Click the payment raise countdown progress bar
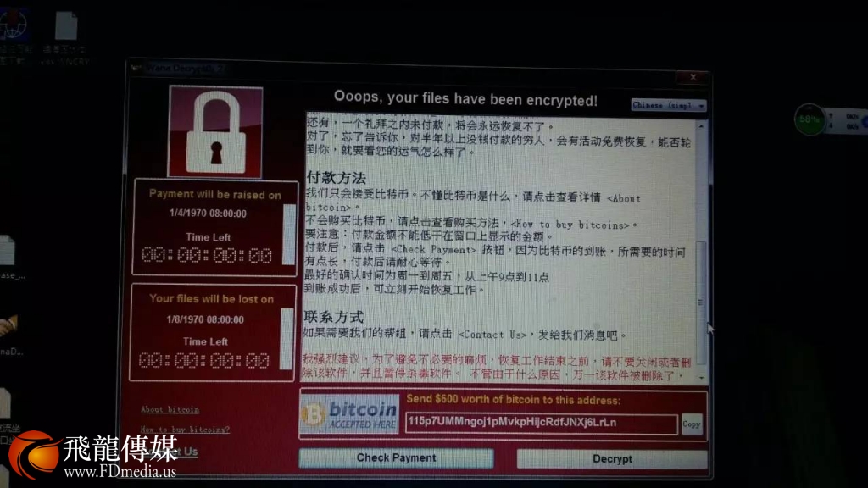This screenshot has height=488, width=868. 289,235
